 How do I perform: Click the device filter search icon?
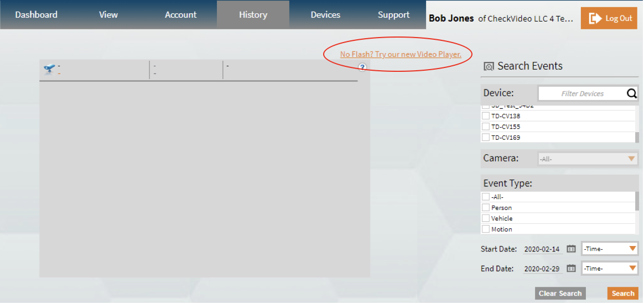632,93
